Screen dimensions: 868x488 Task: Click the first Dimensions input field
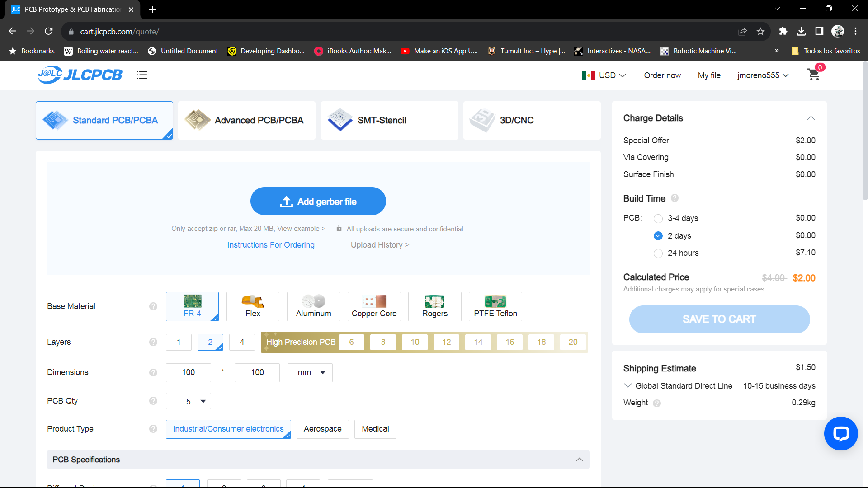[189, 372]
